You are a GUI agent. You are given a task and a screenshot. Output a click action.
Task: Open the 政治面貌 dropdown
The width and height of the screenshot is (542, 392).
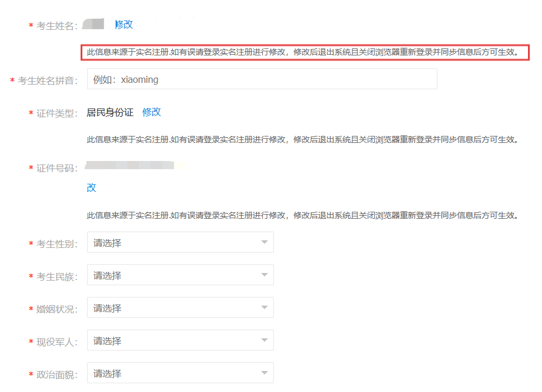tap(180, 373)
